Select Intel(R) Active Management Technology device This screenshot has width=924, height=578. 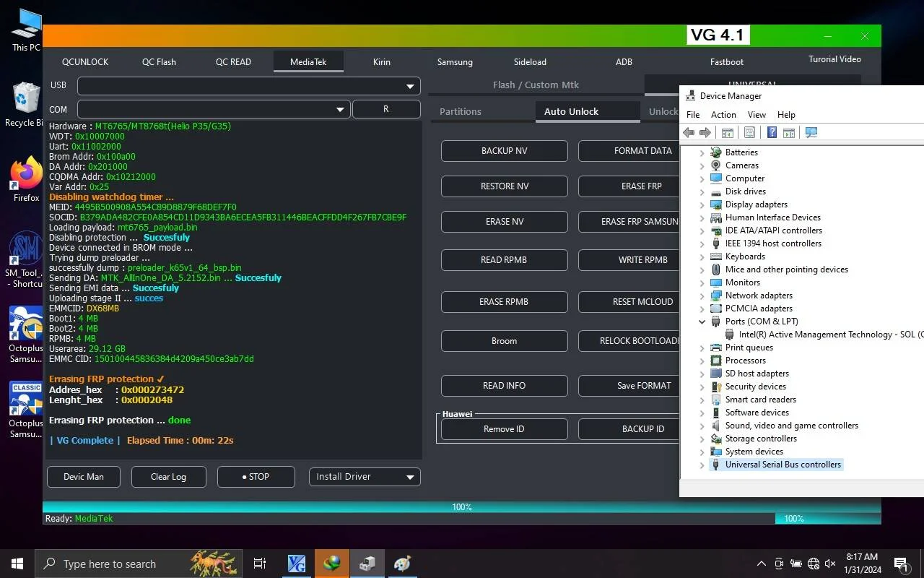pyautogui.click(x=824, y=335)
